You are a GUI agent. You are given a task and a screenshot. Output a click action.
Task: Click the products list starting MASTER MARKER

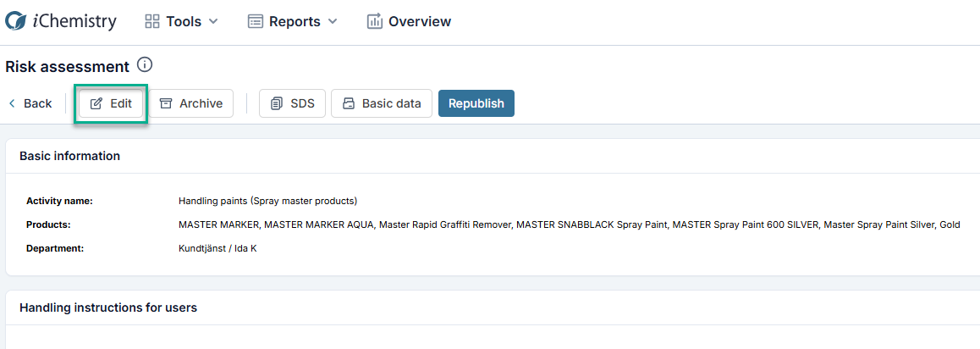coord(569,224)
